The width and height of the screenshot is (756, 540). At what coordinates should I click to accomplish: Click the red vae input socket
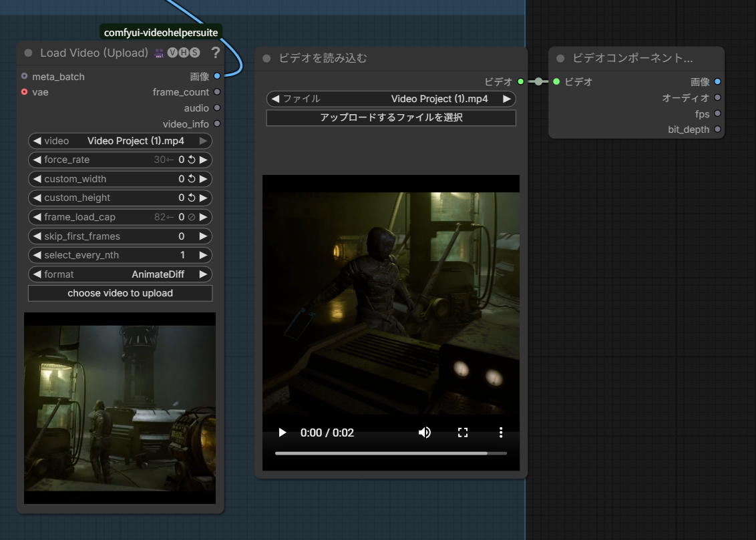click(x=25, y=91)
